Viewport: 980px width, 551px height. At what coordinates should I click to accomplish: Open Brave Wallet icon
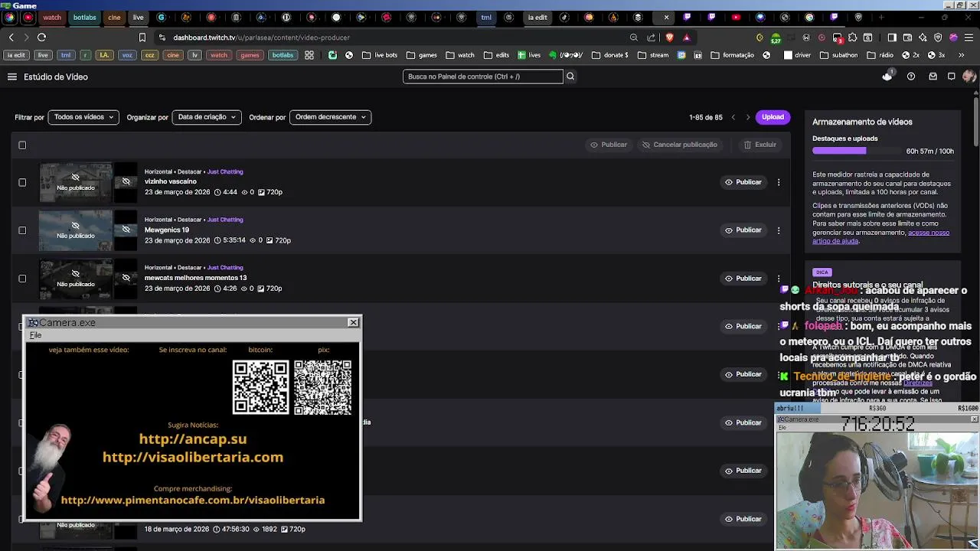pos(907,37)
